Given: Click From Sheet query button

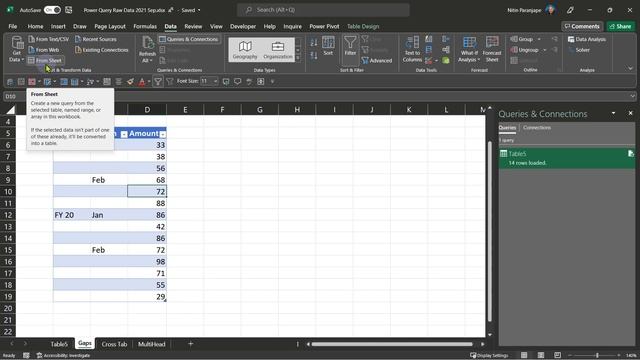Looking at the screenshot, I should click(x=45, y=60).
